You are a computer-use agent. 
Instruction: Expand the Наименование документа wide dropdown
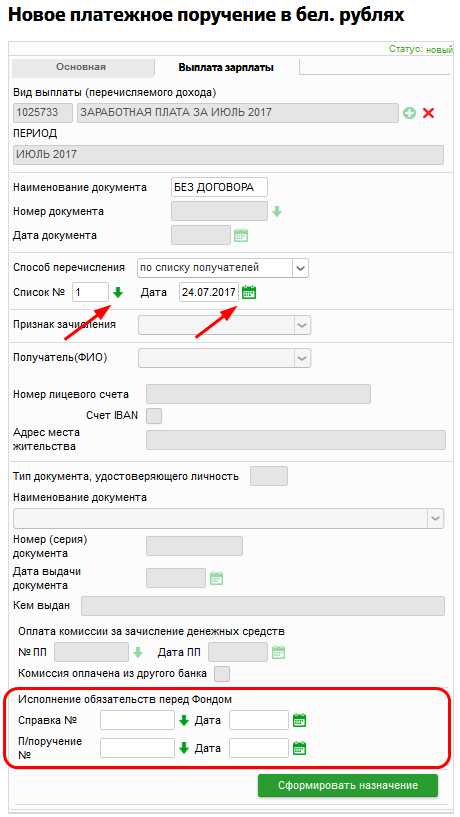point(228,519)
